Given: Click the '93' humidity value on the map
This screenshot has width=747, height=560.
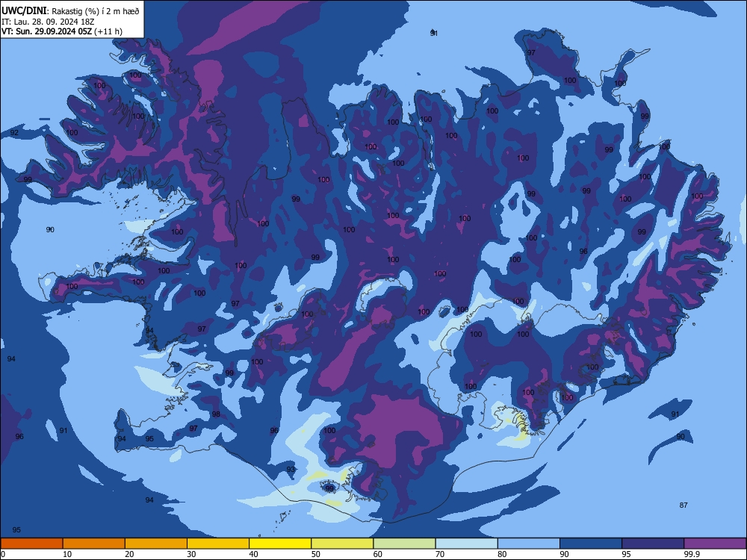Looking at the screenshot, I should 291,470.
